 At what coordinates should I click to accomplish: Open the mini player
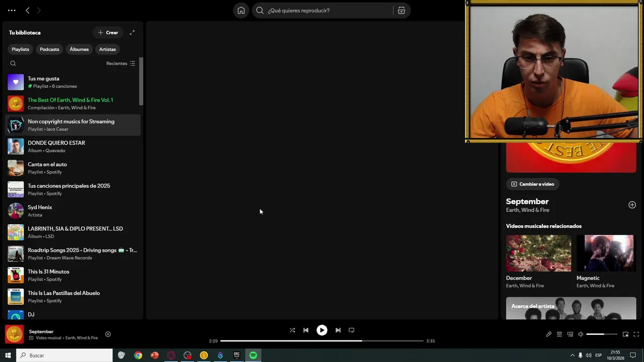click(x=625, y=334)
